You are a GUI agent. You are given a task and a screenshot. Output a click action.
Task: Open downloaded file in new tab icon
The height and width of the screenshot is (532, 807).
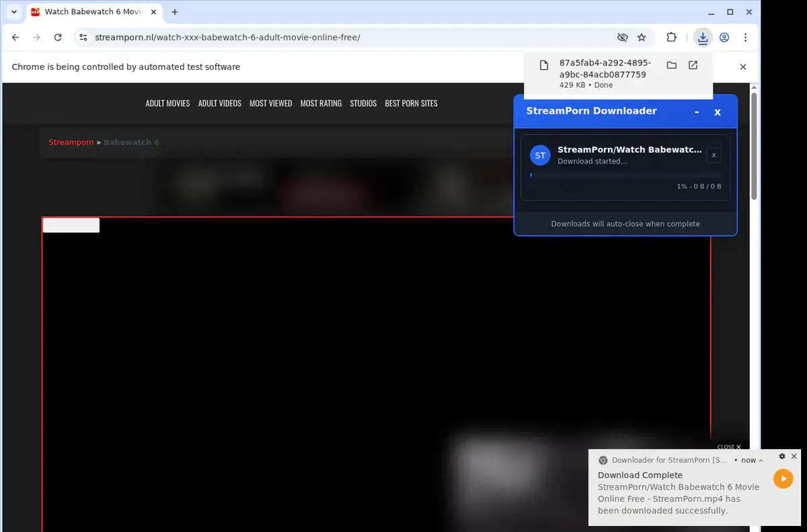tap(693, 65)
